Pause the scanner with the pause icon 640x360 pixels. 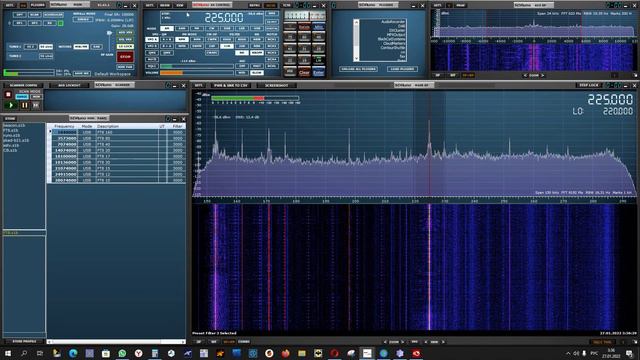point(24,105)
